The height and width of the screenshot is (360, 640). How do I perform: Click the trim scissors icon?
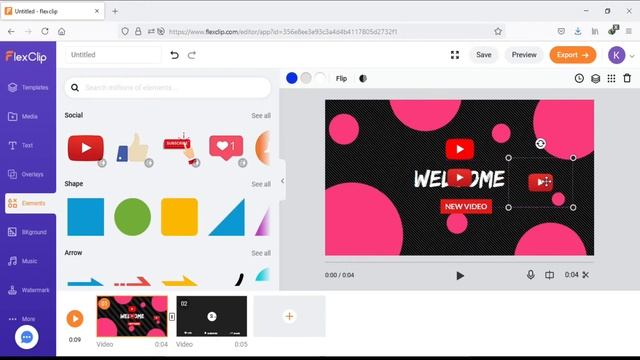[x=586, y=275]
